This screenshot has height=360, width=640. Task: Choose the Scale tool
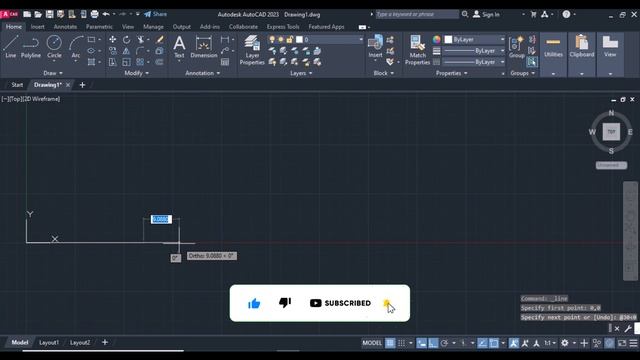click(x=127, y=62)
